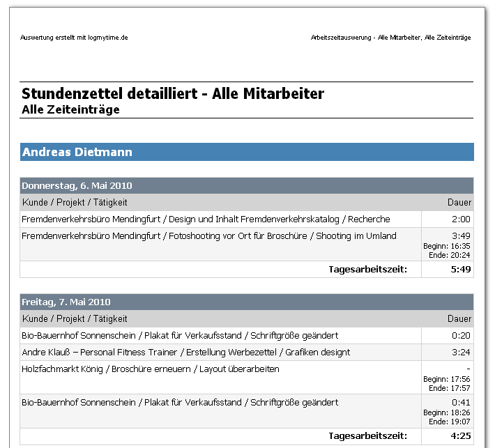Click 'Kunde / Projekt / Tätigkeit' header under Donnerstag
Viewport: 495px width, 448px height.
pyautogui.click(x=75, y=203)
